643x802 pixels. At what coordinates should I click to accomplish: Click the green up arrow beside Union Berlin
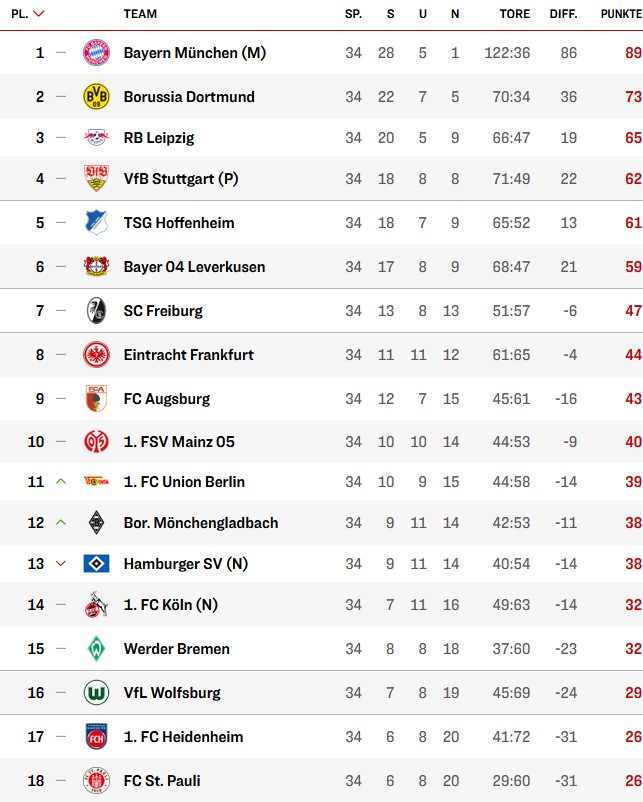61,481
